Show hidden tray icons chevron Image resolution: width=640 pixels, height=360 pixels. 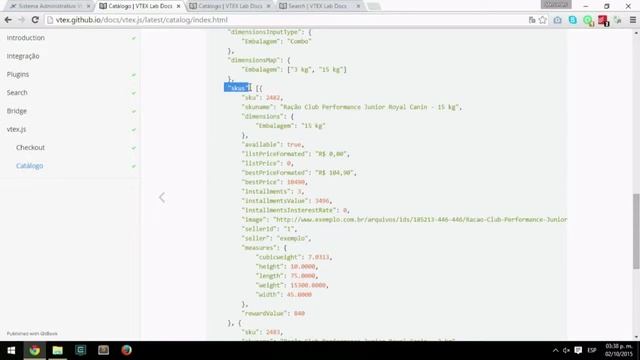556,350
